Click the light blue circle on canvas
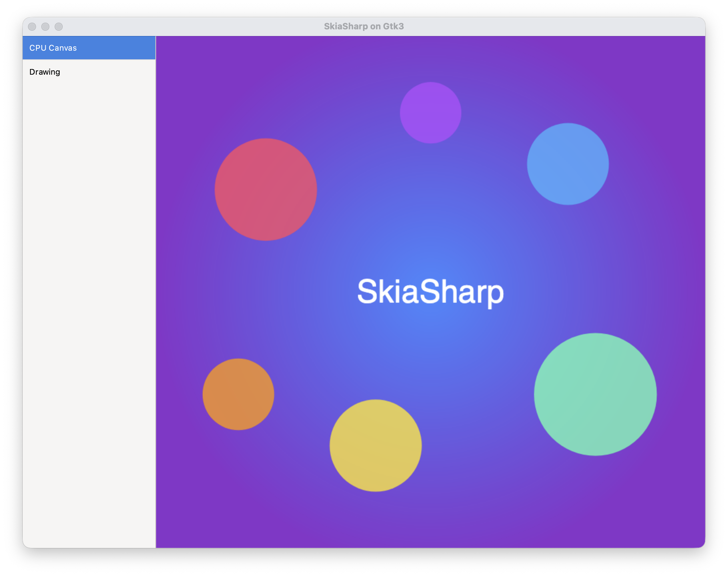Screen dimensions: 728x576 568,164
